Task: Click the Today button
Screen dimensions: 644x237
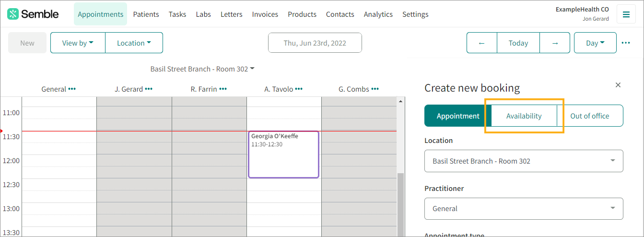Action: coord(518,43)
